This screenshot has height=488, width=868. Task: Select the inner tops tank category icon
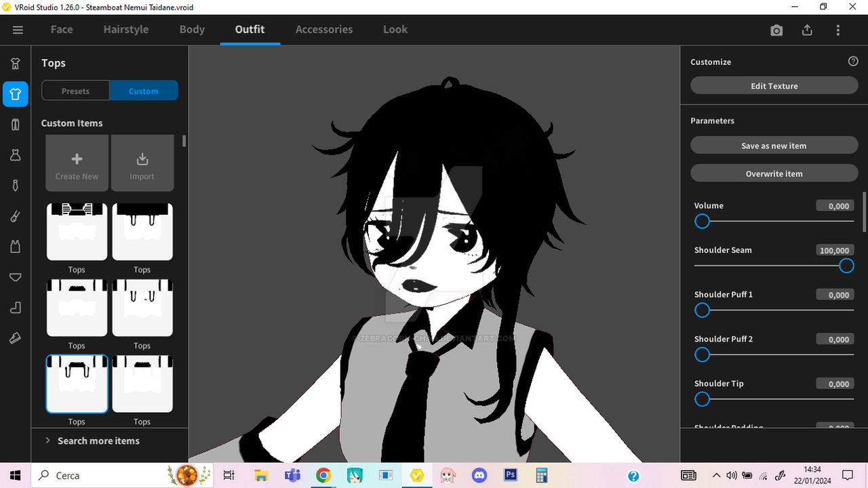tap(15, 247)
